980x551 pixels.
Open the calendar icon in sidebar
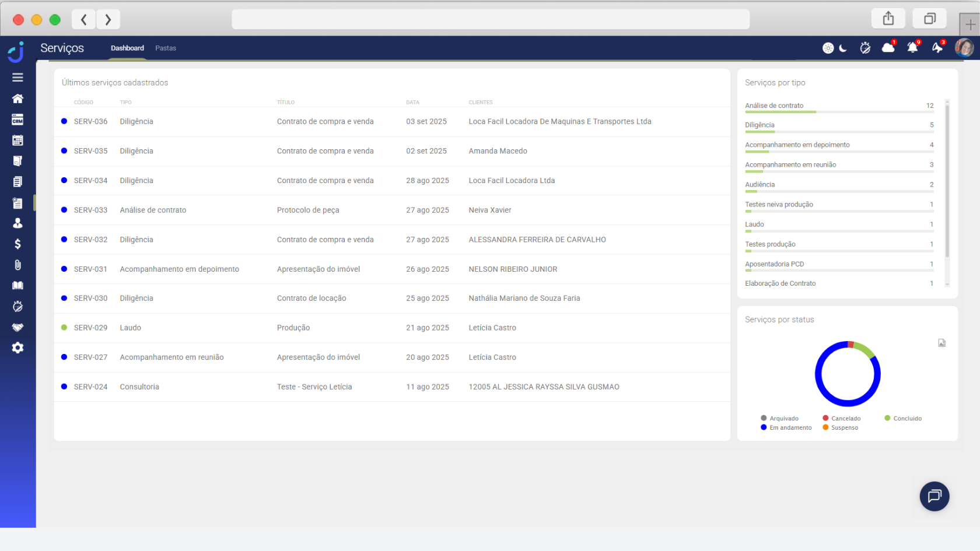[x=17, y=141]
